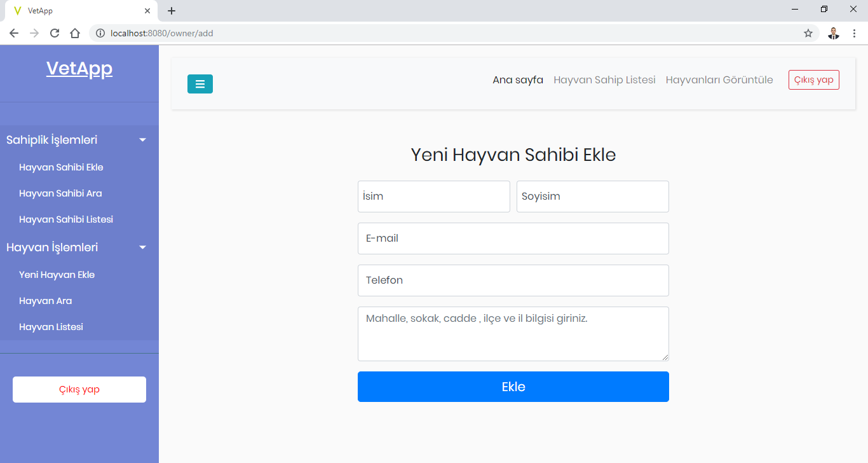
Task: Toggle the sidebar with the hamburger button
Action: [x=200, y=84]
